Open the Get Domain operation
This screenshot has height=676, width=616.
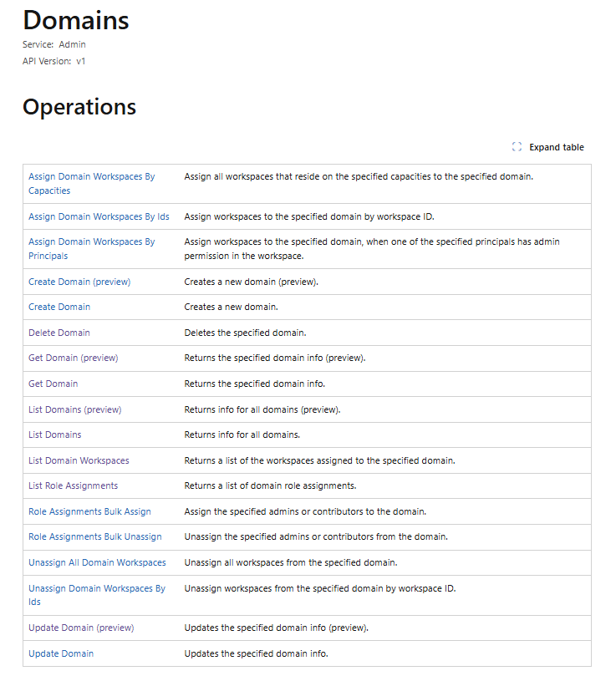coord(53,384)
